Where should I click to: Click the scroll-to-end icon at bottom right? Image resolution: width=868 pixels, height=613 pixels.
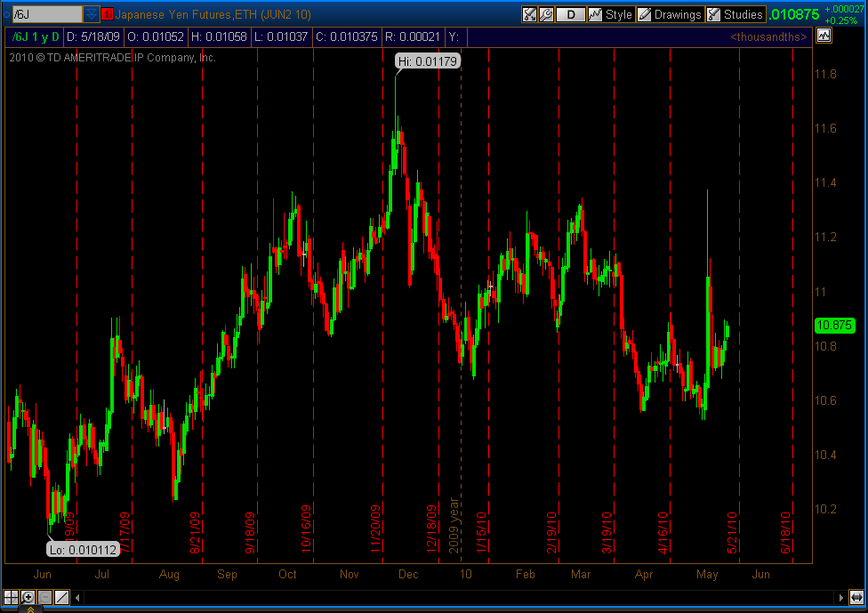pyautogui.click(x=856, y=598)
